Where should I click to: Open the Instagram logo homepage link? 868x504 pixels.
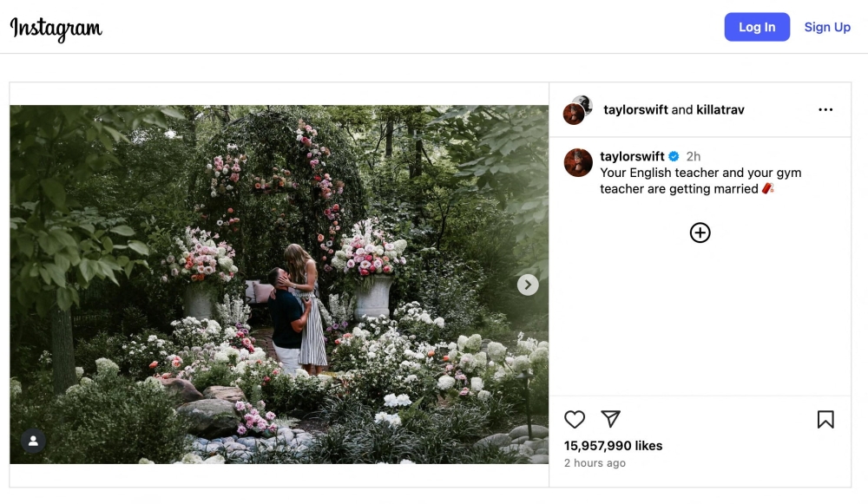click(x=55, y=27)
